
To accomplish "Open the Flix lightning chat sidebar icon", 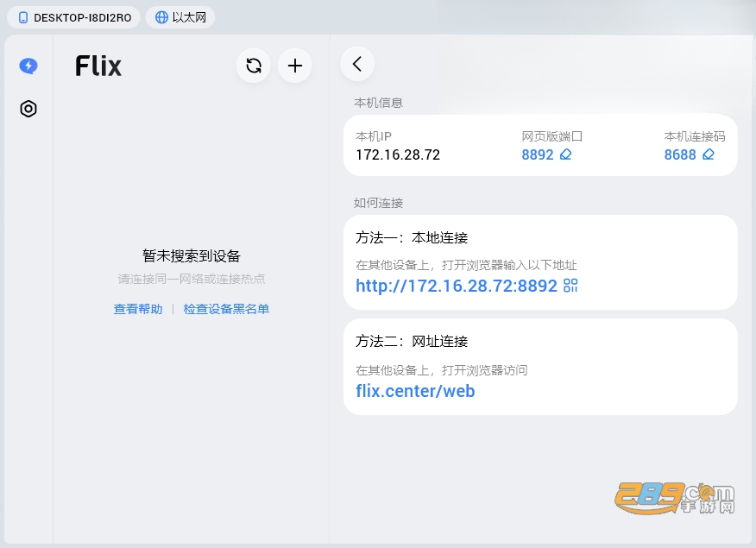I will (28, 66).
